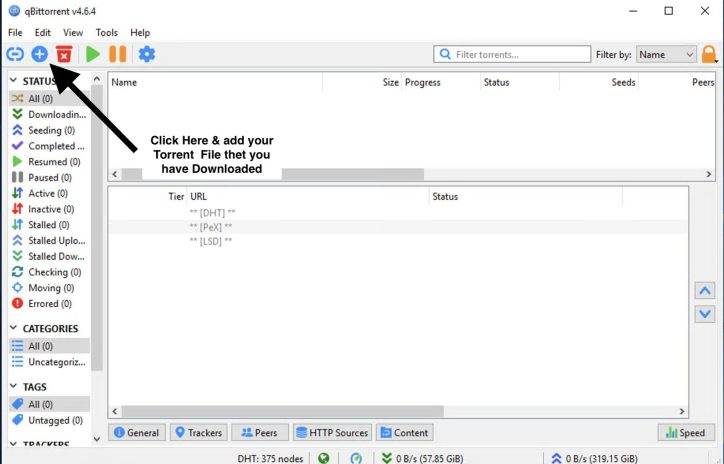
Task: Click the Add Torrent Link toolbar icon
Action: (15, 54)
